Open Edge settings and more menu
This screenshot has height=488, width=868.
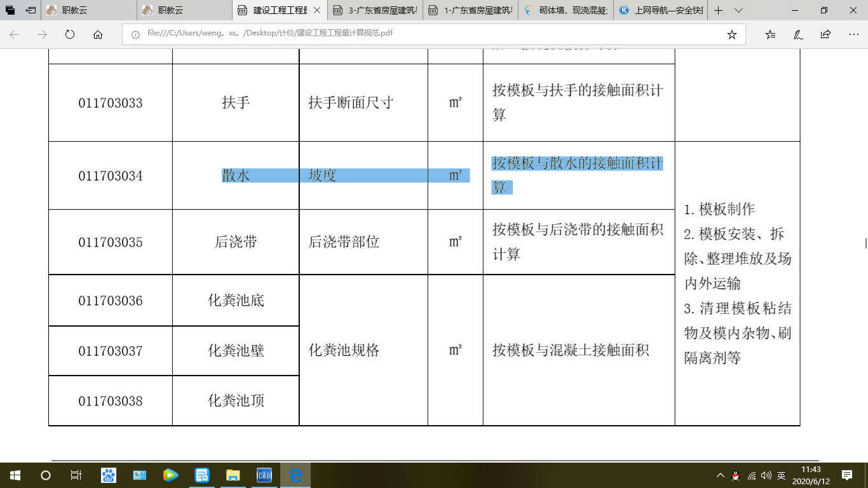click(853, 34)
